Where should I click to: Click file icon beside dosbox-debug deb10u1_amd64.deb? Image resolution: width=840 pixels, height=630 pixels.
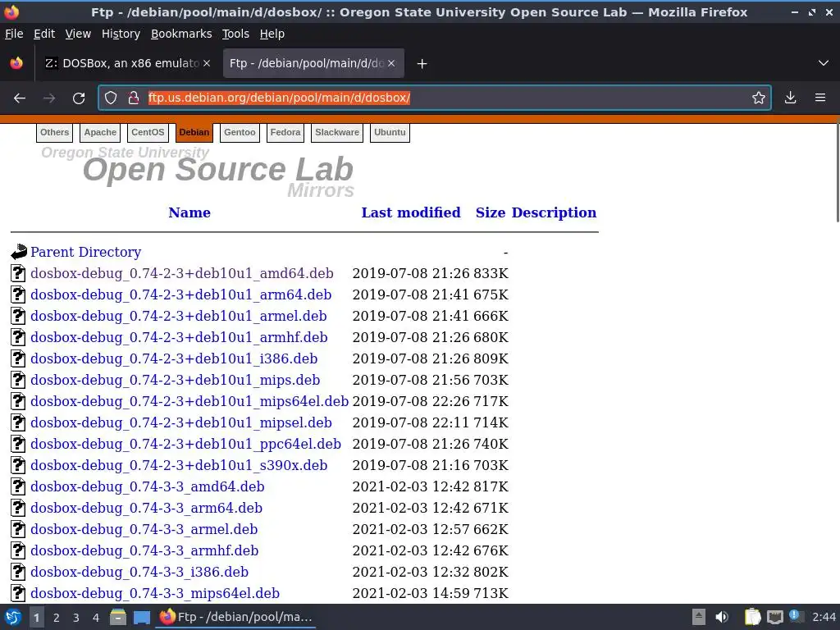pyautogui.click(x=18, y=273)
